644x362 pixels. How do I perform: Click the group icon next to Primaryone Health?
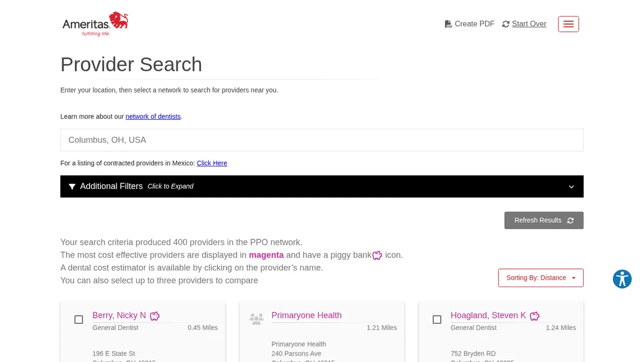click(257, 319)
